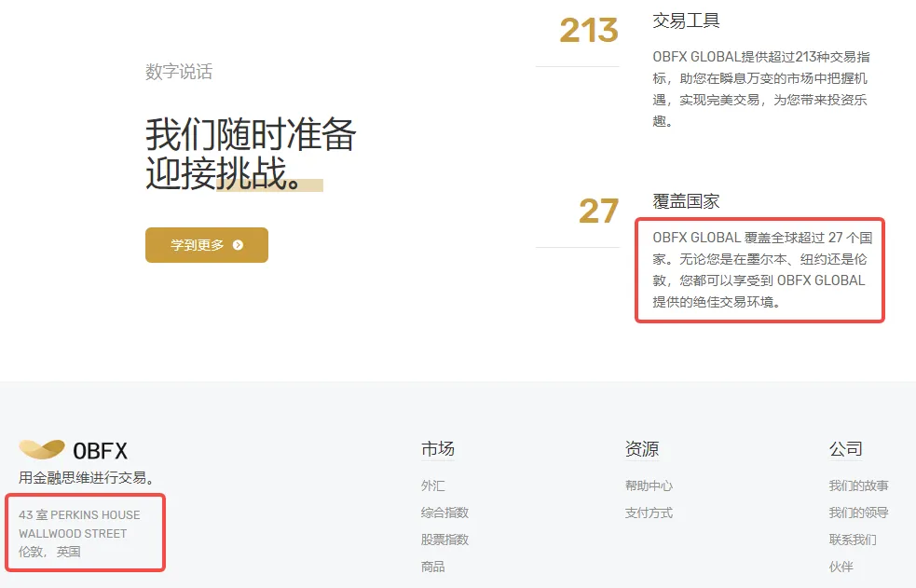Click the 学到更多 button

pos(207,245)
